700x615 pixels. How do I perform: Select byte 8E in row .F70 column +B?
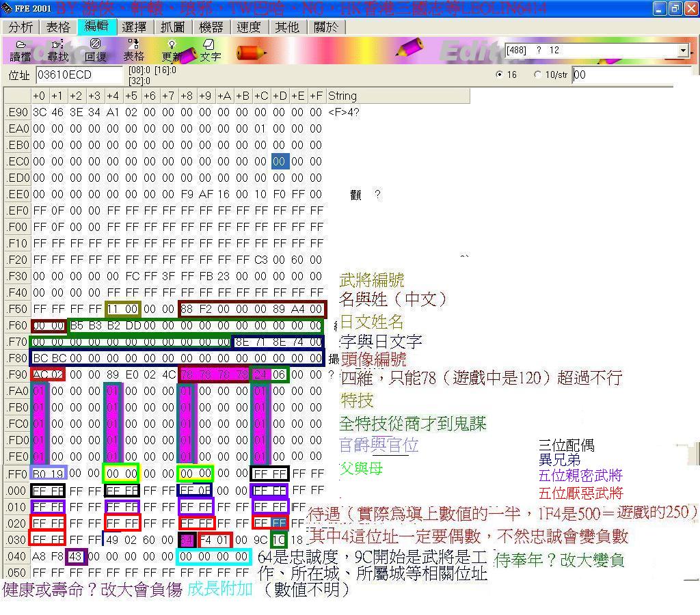(x=242, y=342)
